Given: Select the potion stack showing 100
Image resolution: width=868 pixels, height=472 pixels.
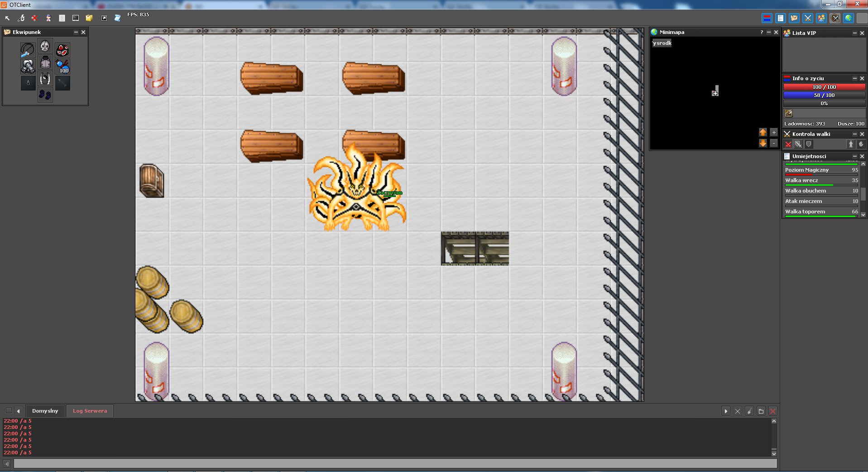Looking at the screenshot, I should (62, 67).
